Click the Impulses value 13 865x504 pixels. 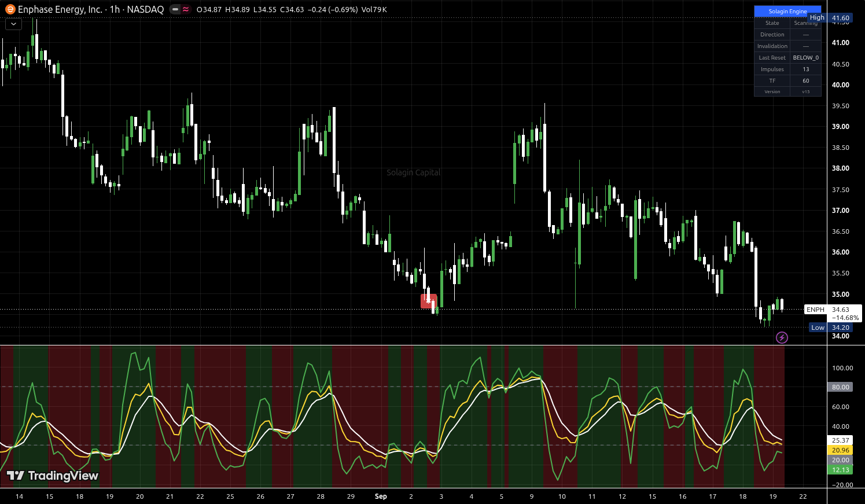(x=805, y=69)
